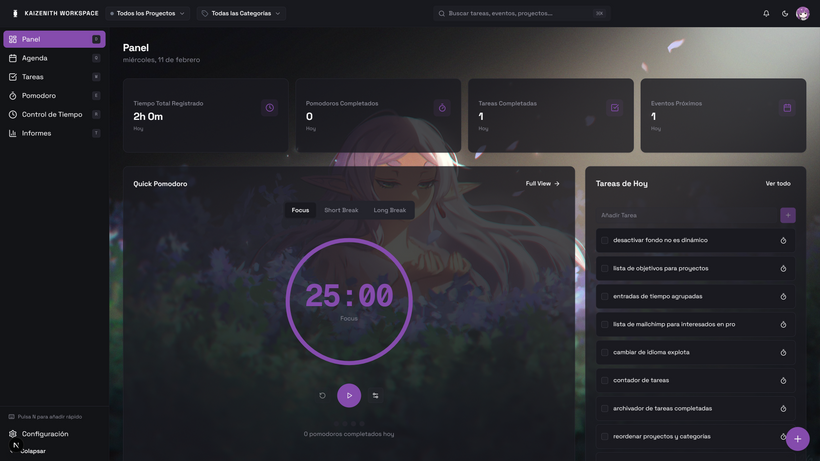Click the purple add-task plus icon

coord(788,215)
